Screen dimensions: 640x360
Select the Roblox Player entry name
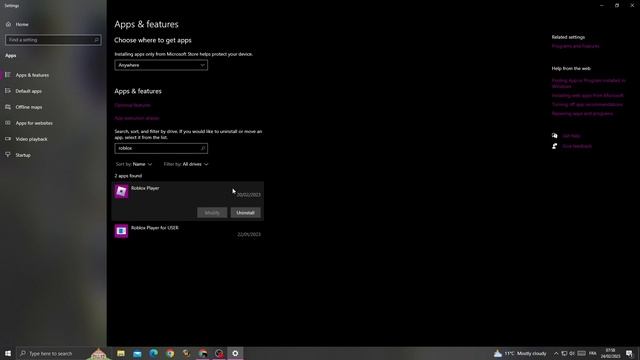[145, 188]
